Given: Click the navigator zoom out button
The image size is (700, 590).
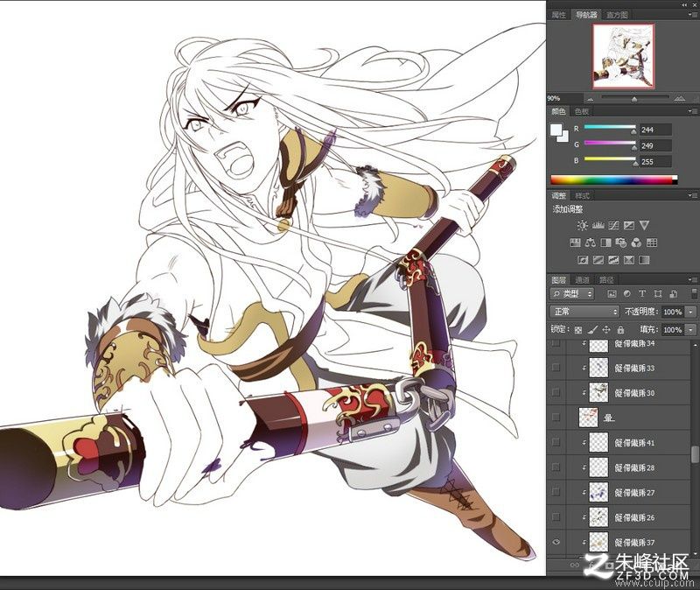Looking at the screenshot, I should pos(591,99).
